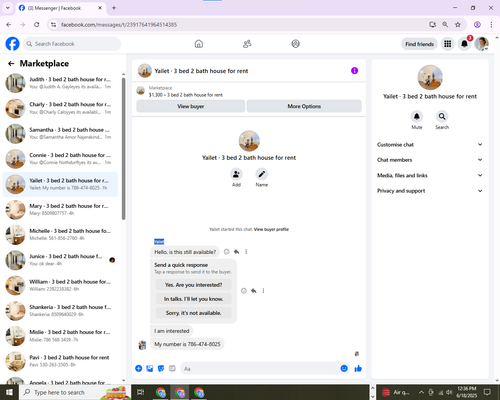Open the Chrome three-dot menu
500x400 pixels.
click(x=491, y=24)
